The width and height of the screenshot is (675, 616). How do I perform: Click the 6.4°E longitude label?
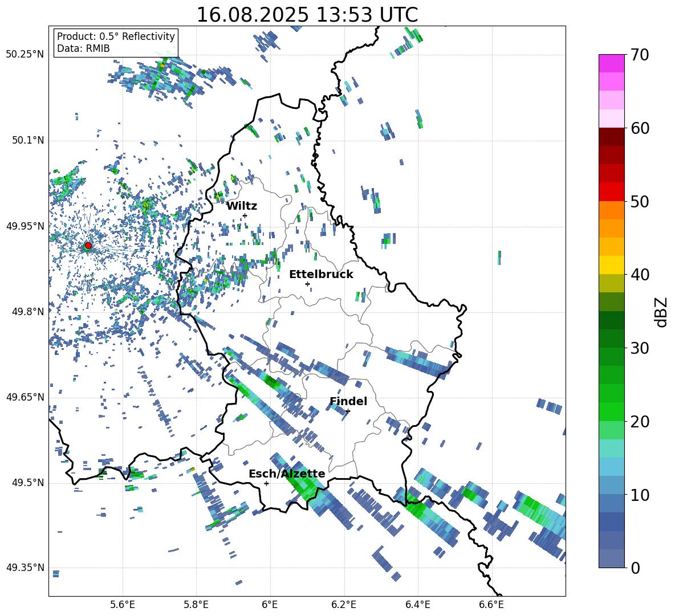point(417,605)
